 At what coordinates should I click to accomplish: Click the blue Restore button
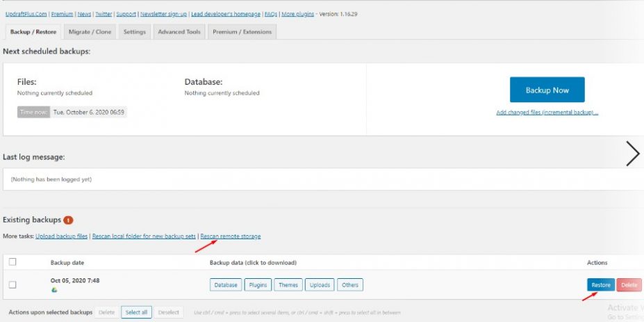[600, 284]
